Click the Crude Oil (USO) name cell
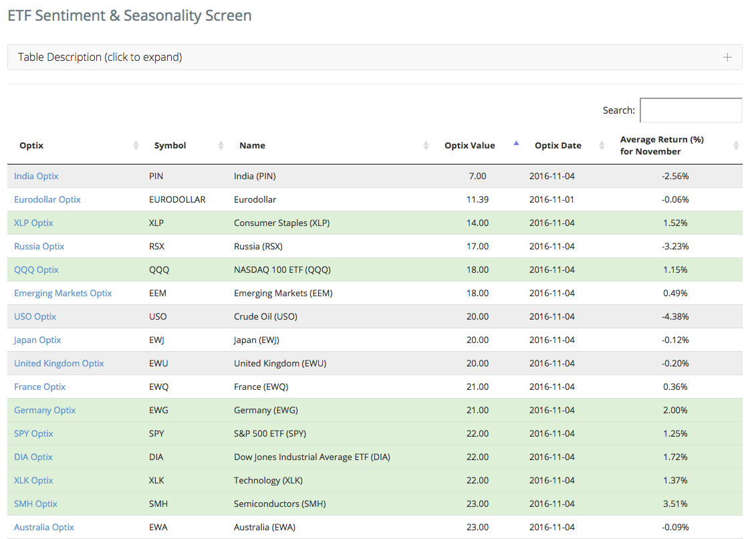Image resolution: width=756 pixels, height=539 pixels. click(265, 316)
